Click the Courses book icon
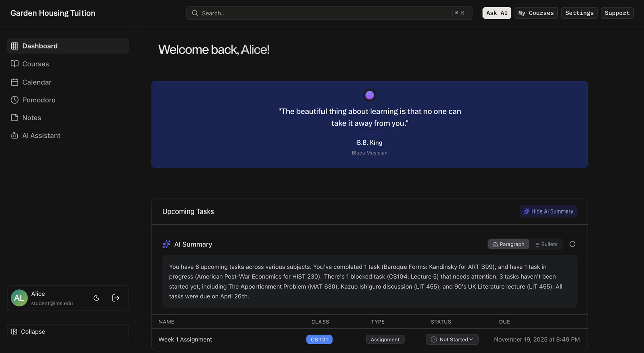Image resolution: width=644 pixels, height=353 pixels. pyautogui.click(x=15, y=64)
